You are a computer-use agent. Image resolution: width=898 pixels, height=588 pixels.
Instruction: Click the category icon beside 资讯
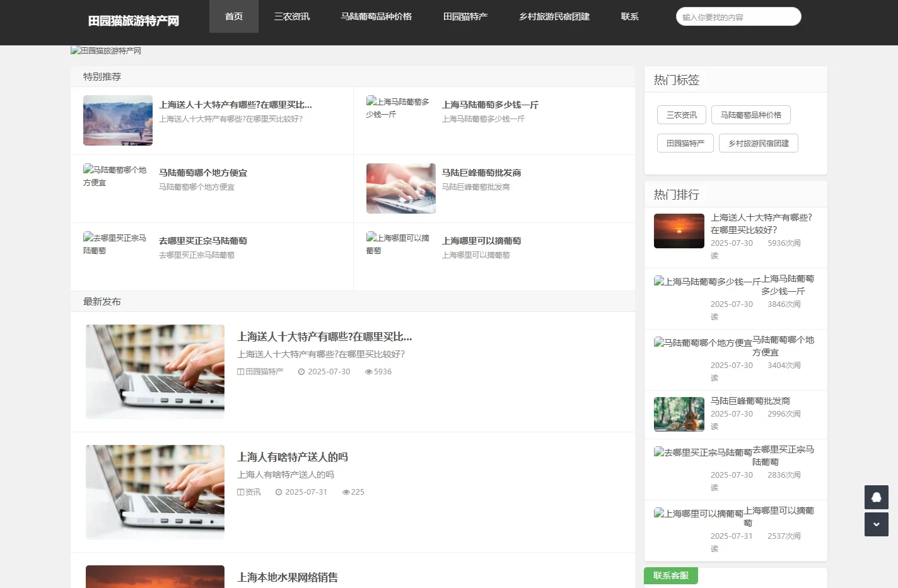[240, 492]
